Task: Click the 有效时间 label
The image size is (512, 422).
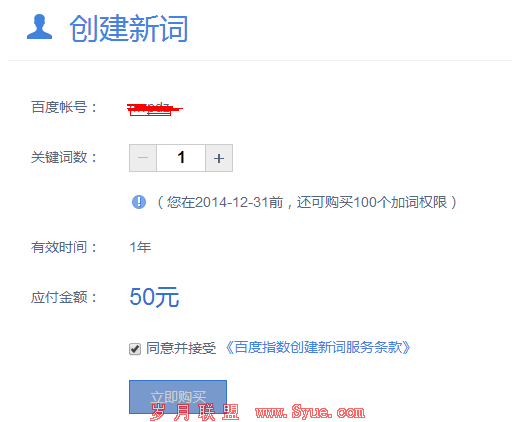Action: pos(64,247)
